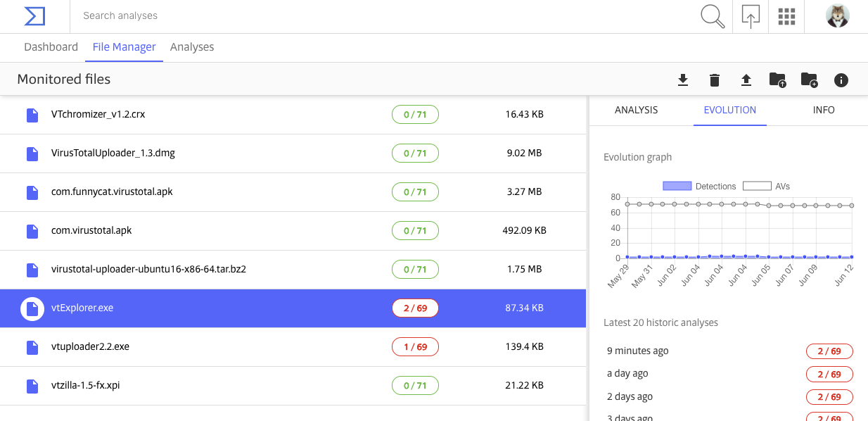This screenshot has width=868, height=421.
Task: Click 0 / 71 badge of VTchromizer_v1.2.crx
Action: [x=415, y=114]
